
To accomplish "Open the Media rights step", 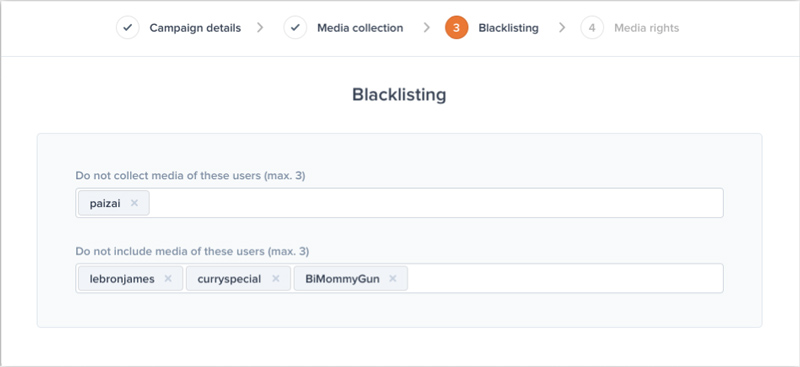I will pyautogui.click(x=646, y=28).
